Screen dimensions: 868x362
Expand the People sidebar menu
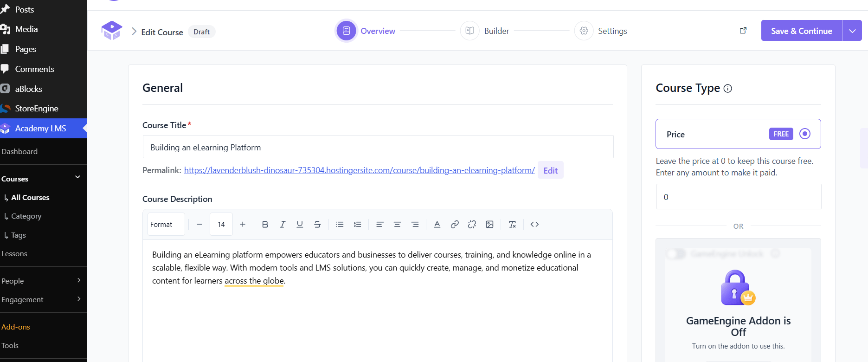click(41, 281)
